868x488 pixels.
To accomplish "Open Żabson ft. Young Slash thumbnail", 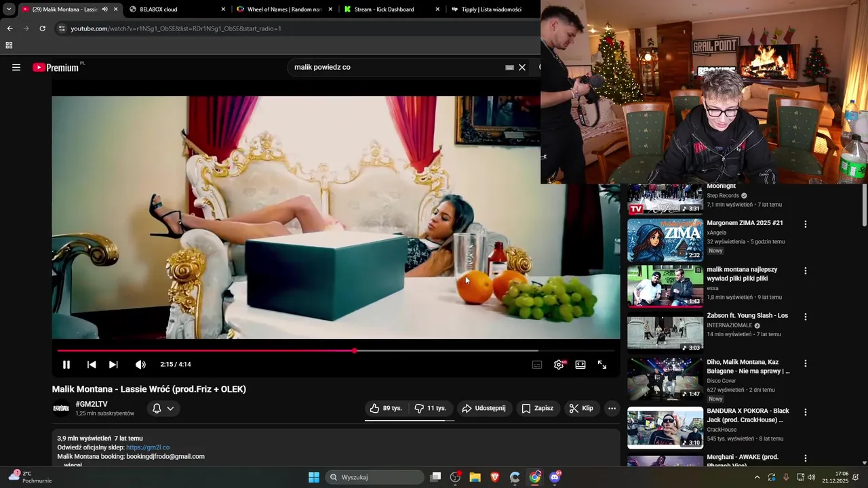I will click(x=665, y=333).
